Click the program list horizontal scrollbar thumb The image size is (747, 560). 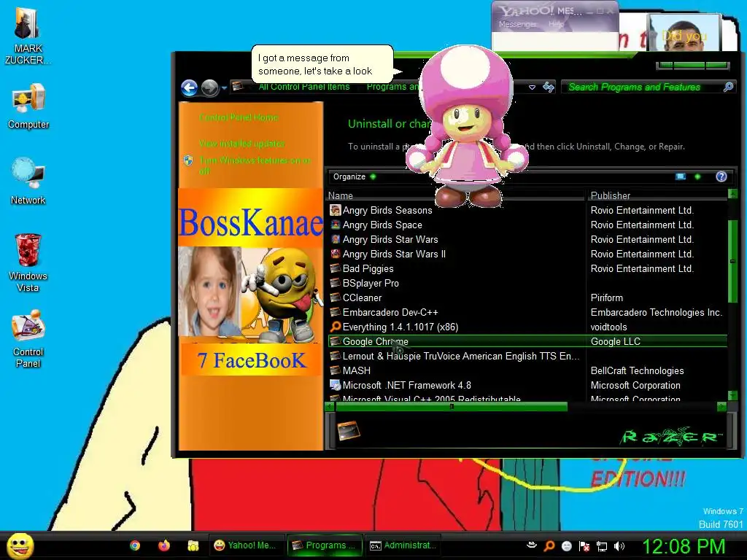click(451, 407)
